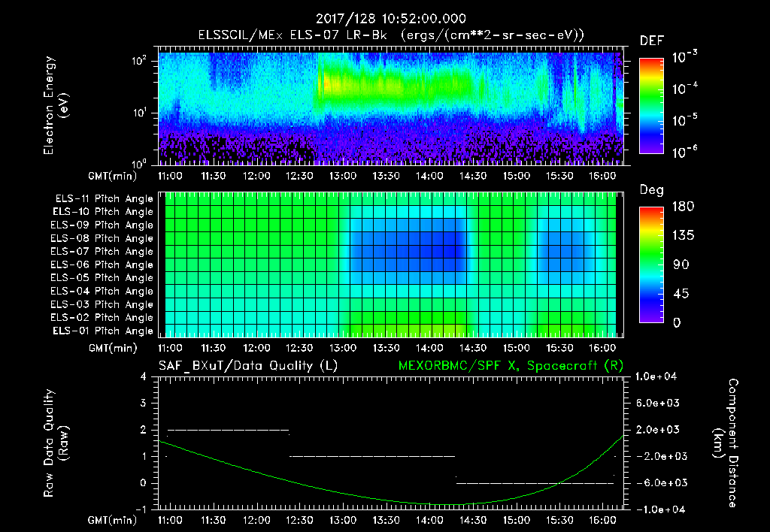This screenshot has width=770, height=532.
Task: Click the plot title timestamp 2017/128 10:52:00.000
Action: point(391,19)
